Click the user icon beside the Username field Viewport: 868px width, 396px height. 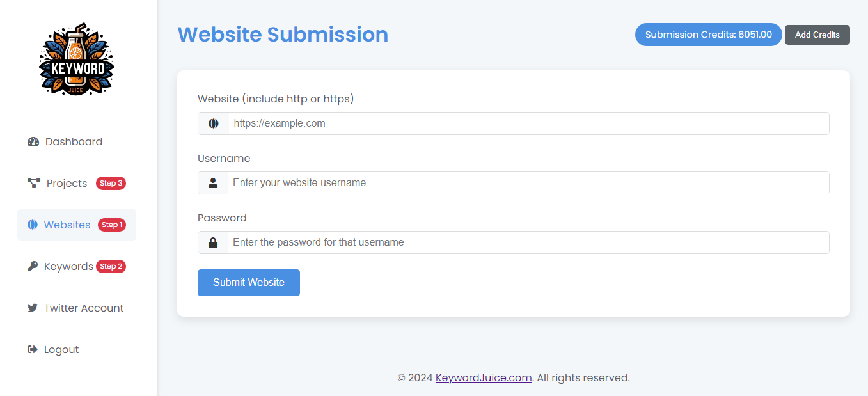(213, 183)
